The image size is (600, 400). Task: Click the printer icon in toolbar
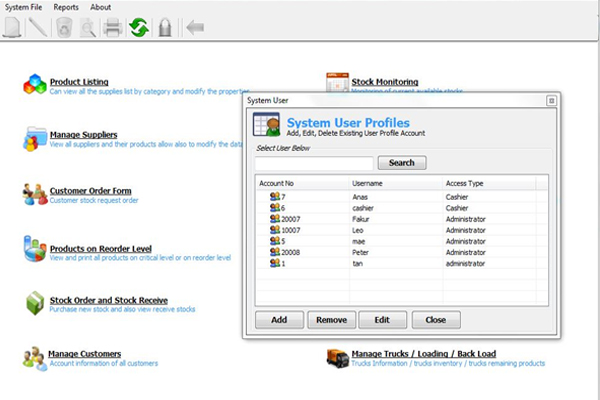113,27
